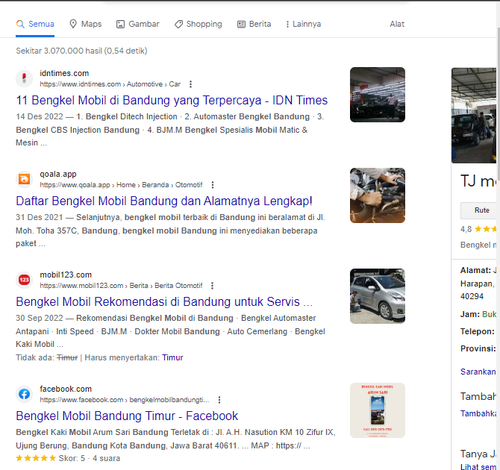Switch to the Berita news tab
500x470 pixels.
pos(254,24)
